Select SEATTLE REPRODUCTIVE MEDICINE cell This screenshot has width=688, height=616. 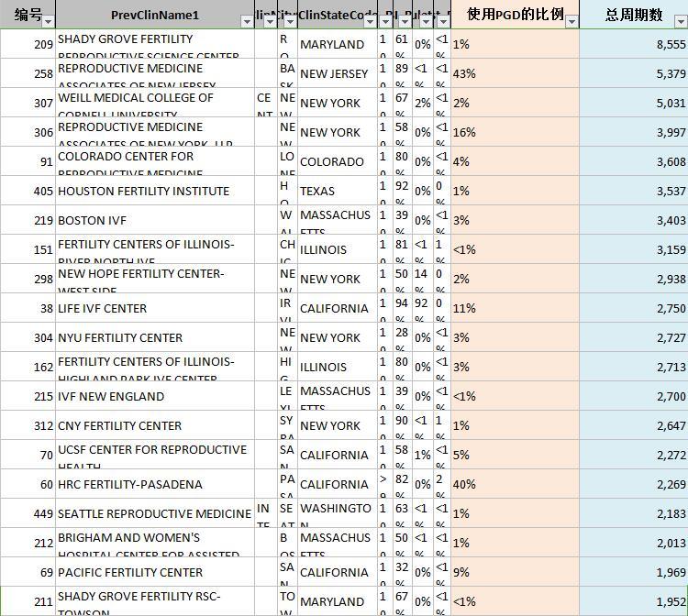click(155, 513)
